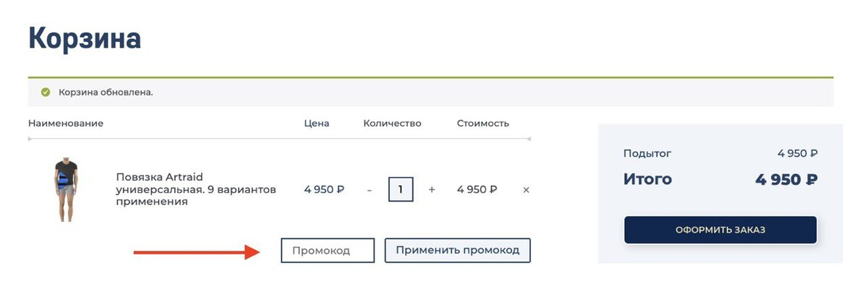Open the Artraid bandage product thumbnail
The height and width of the screenshot is (299, 868).
click(x=66, y=191)
